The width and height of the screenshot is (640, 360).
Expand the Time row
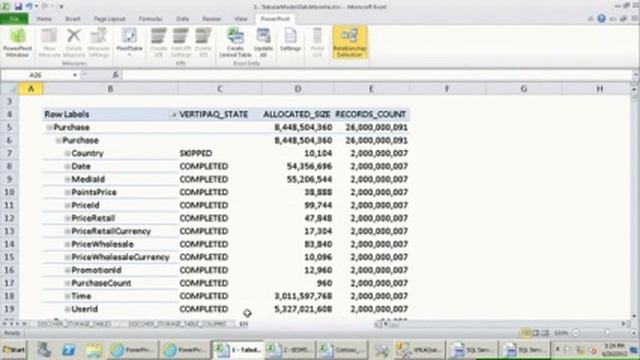coord(67,296)
